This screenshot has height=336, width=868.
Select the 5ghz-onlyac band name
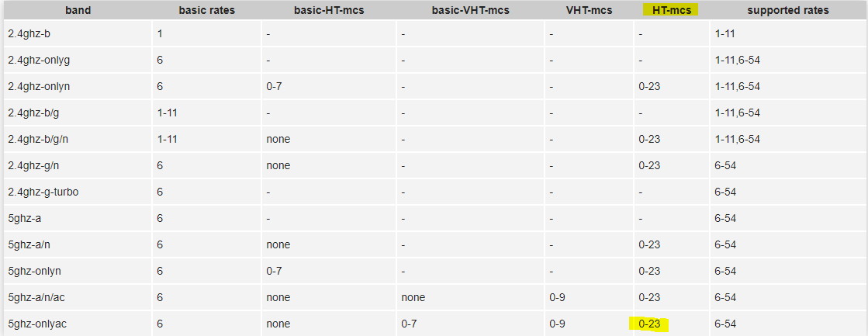(x=36, y=324)
